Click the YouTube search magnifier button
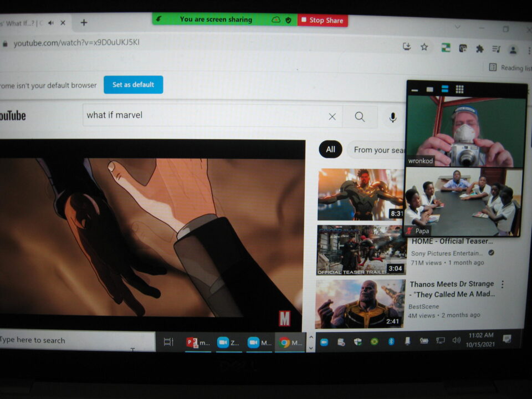Viewport: 532px width, 399px height. (x=360, y=117)
